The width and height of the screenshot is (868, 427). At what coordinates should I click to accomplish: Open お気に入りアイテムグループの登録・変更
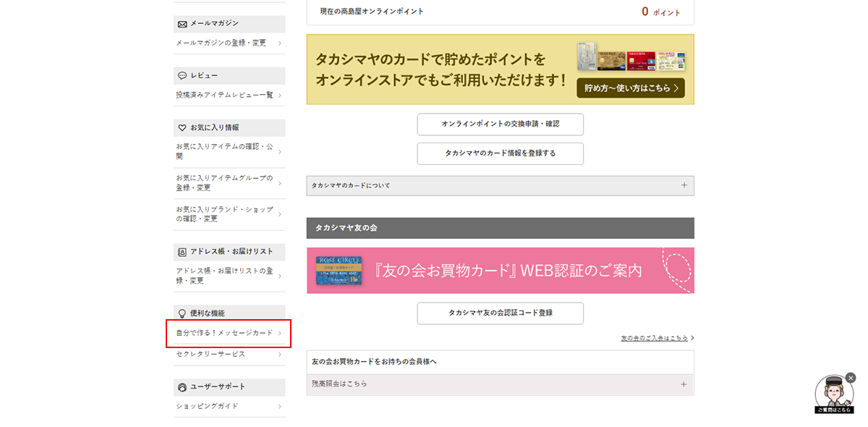coord(229,182)
